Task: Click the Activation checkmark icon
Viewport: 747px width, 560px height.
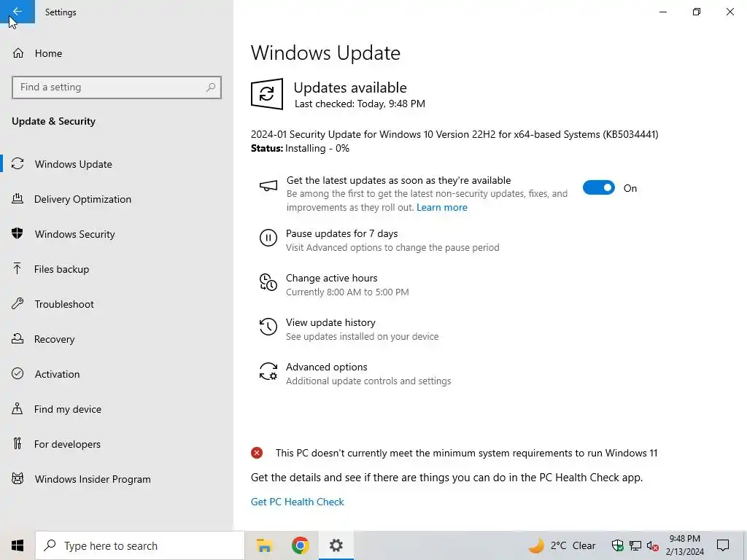Action: coord(18,374)
